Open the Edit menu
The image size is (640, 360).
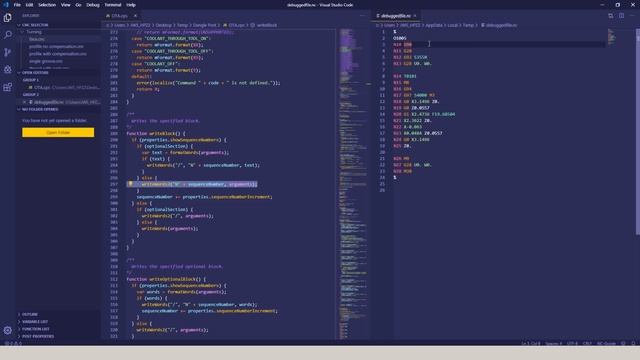29,5
